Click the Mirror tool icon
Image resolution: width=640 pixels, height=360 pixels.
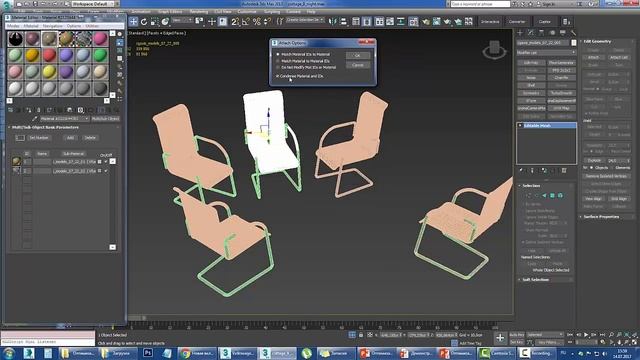(x=333, y=22)
